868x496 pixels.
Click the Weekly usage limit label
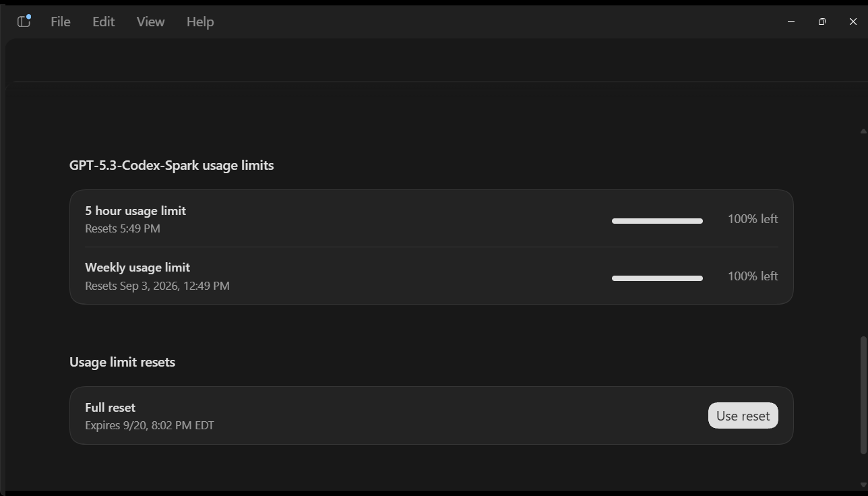pyautogui.click(x=137, y=268)
